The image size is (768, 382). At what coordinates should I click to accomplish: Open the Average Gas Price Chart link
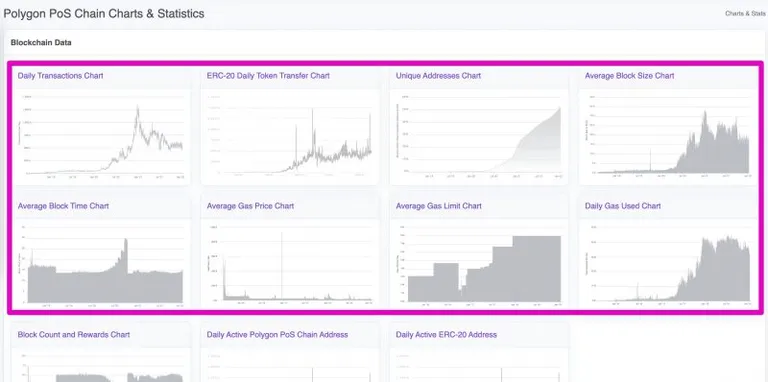(x=250, y=206)
